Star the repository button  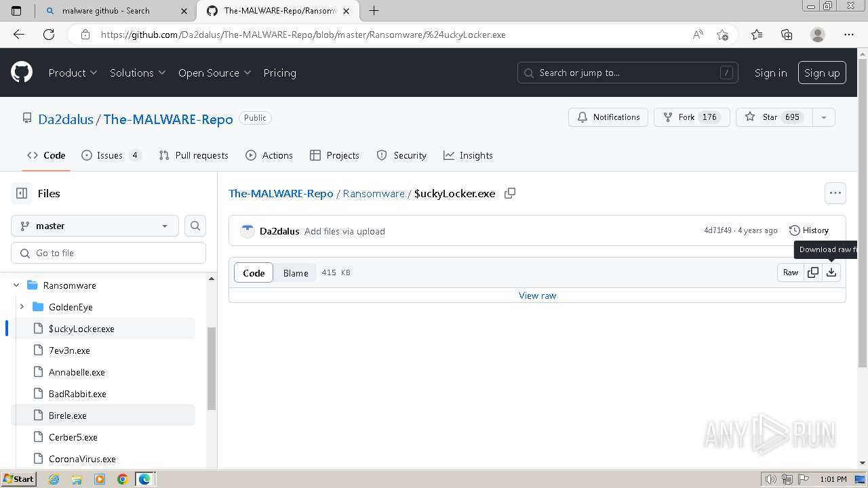click(x=774, y=117)
